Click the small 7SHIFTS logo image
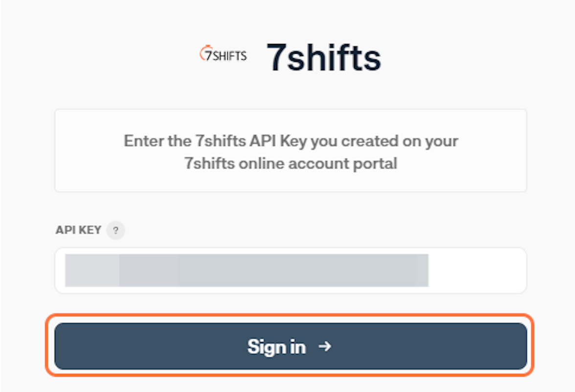 (x=223, y=54)
